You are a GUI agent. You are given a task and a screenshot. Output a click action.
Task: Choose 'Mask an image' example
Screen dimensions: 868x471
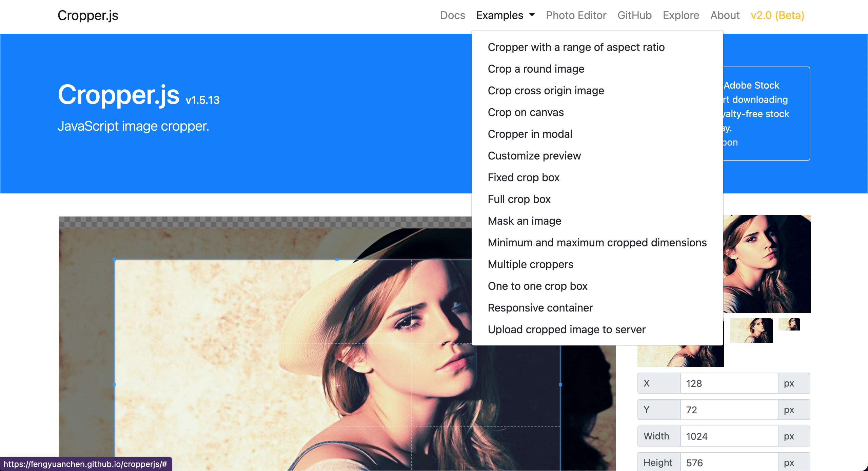point(524,221)
